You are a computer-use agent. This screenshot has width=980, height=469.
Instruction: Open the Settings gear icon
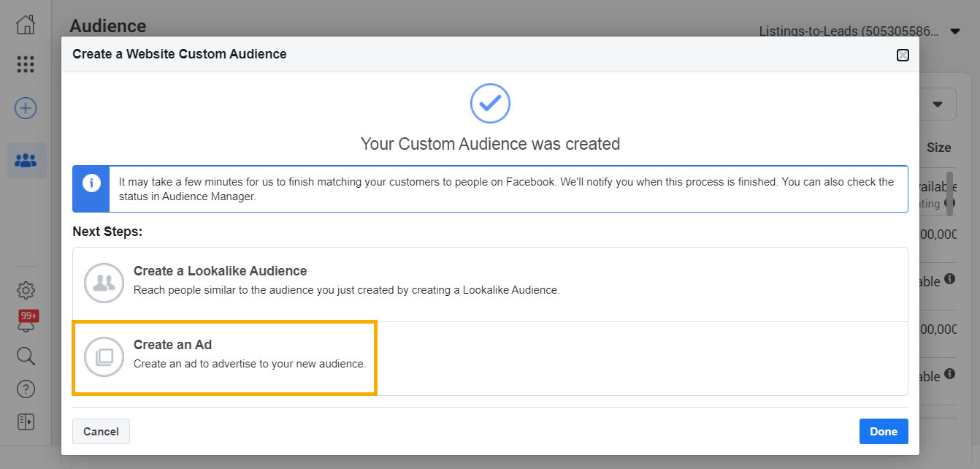click(26, 290)
